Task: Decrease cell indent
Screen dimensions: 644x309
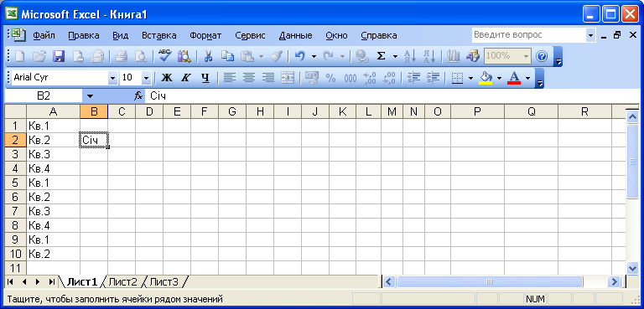Action: 413,78
